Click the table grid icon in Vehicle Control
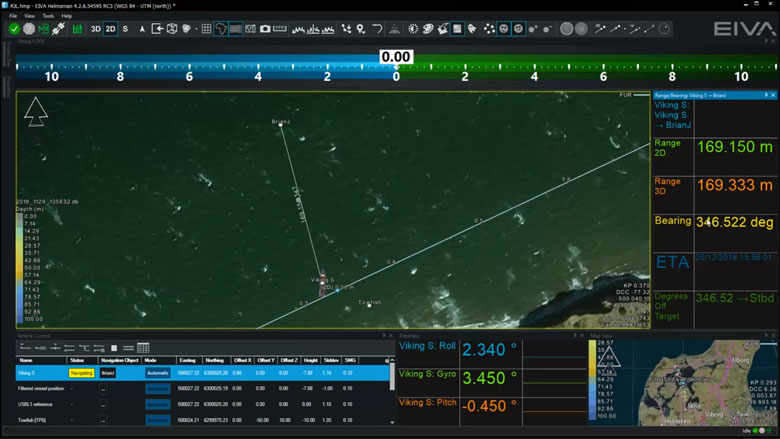Screen dimensions: 780x439 tap(143, 348)
